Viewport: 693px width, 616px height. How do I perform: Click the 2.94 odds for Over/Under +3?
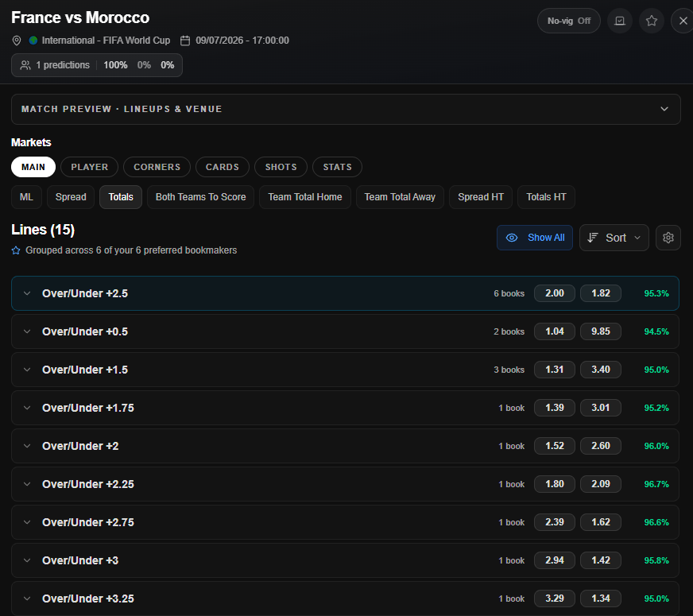pos(554,560)
